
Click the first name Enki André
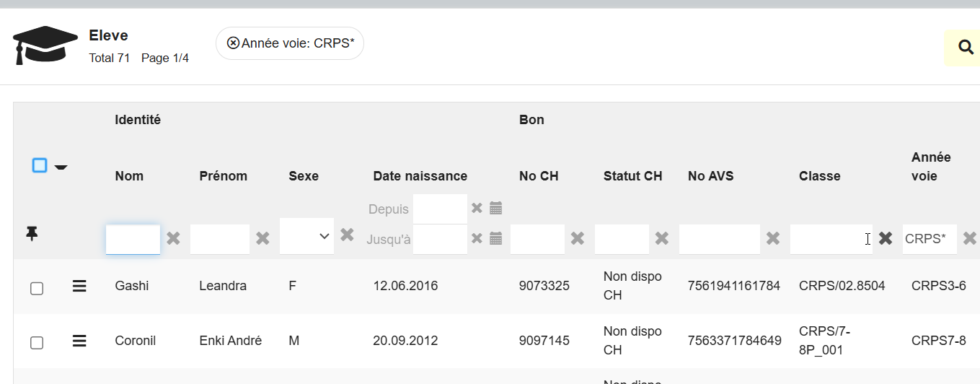(230, 341)
